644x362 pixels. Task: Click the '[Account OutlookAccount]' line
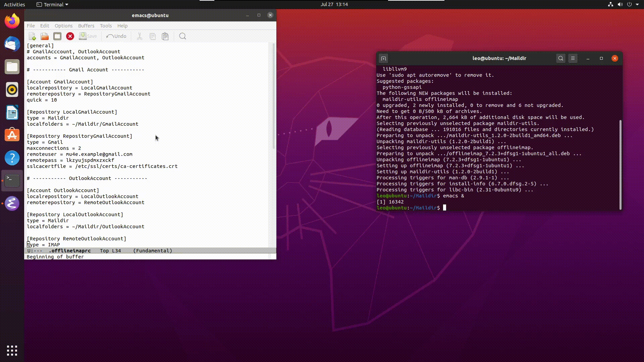pos(63,190)
